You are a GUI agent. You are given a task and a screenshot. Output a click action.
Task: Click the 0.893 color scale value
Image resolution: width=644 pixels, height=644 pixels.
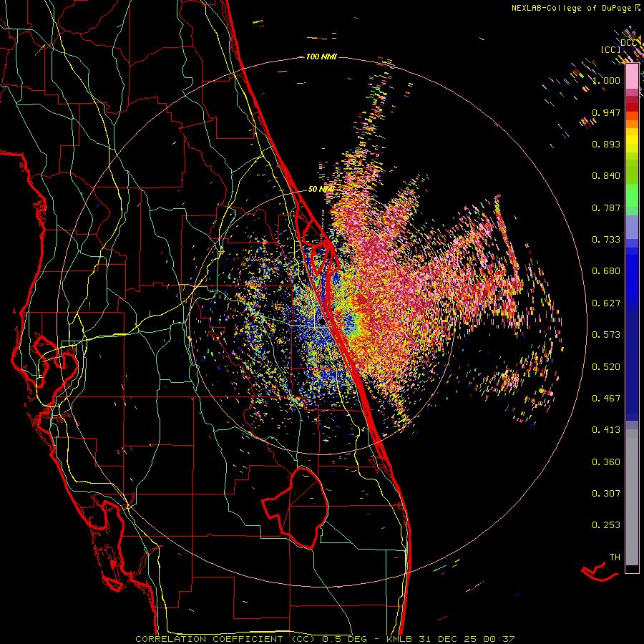606,144
